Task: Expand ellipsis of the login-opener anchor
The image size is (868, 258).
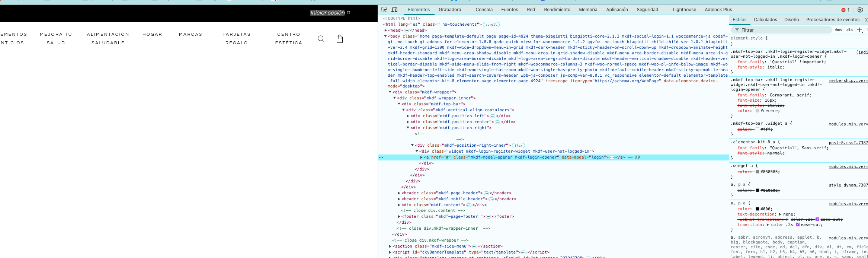Action: coord(612,157)
